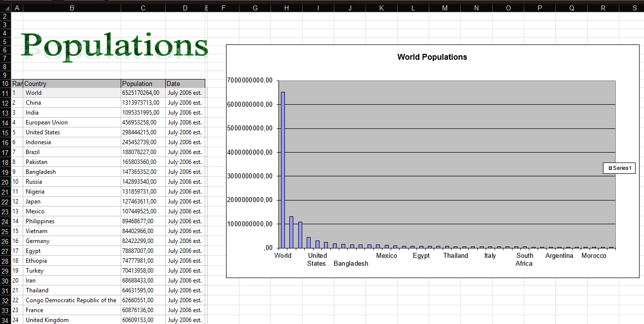This screenshot has height=324, width=644.
Task: Click column header M
Action: pos(445,8)
